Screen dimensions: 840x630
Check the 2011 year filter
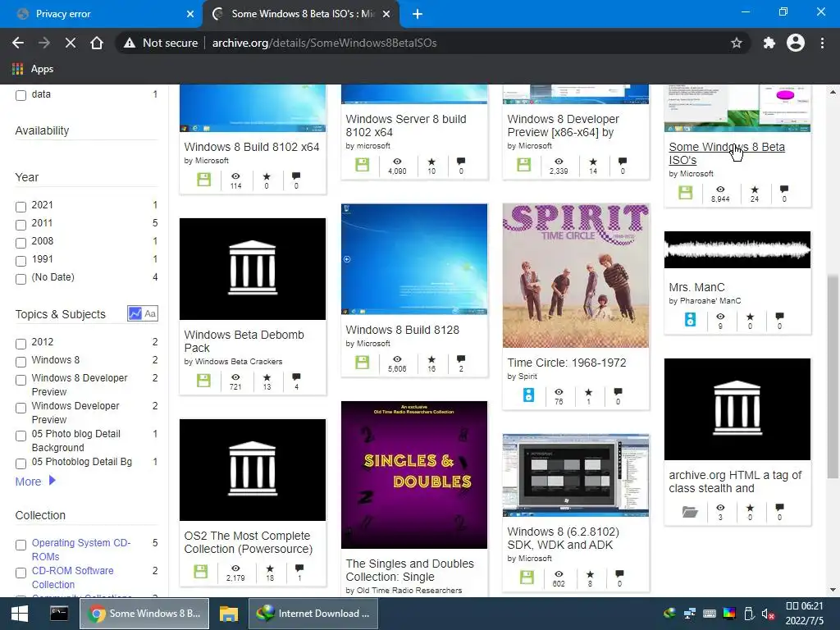[x=21, y=225]
